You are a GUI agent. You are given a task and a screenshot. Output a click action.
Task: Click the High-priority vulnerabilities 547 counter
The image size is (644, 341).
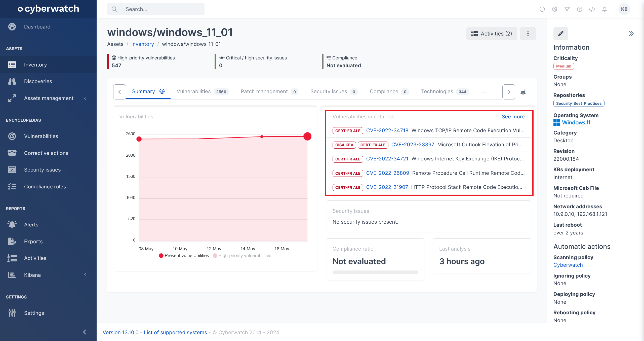click(143, 62)
